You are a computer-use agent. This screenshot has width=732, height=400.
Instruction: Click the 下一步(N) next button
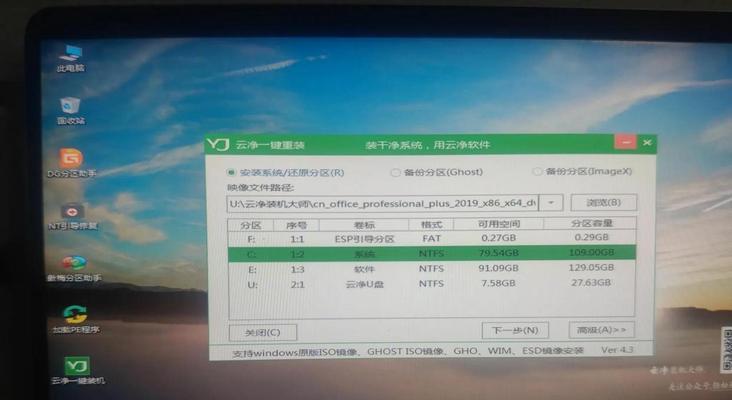515,330
